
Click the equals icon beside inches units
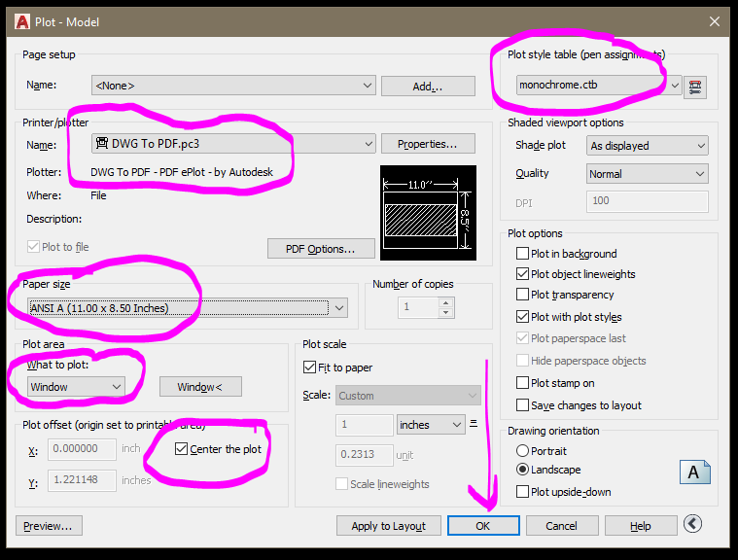click(474, 424)
